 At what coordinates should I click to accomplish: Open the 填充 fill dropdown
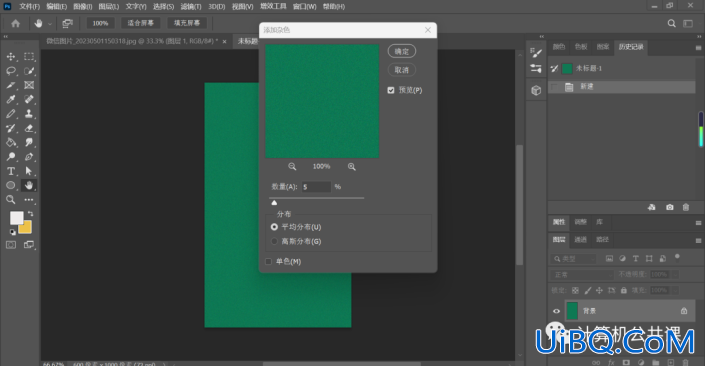pyautogui.click(x=675, y=290)
